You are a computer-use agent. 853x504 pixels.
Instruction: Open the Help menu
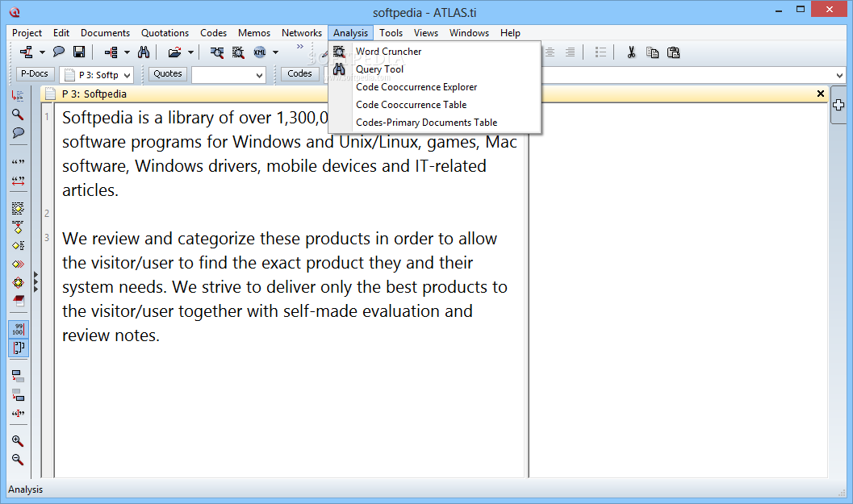tap(510, 32)
